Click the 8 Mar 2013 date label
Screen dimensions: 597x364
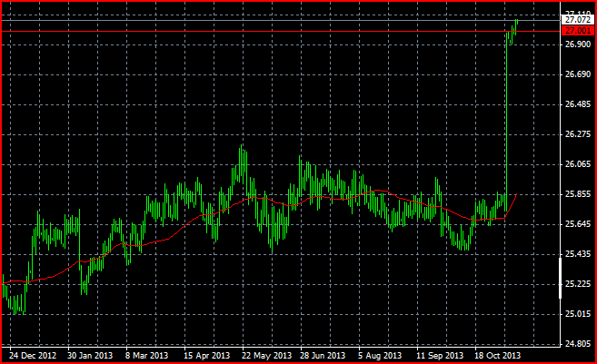[x=146, y=356]
